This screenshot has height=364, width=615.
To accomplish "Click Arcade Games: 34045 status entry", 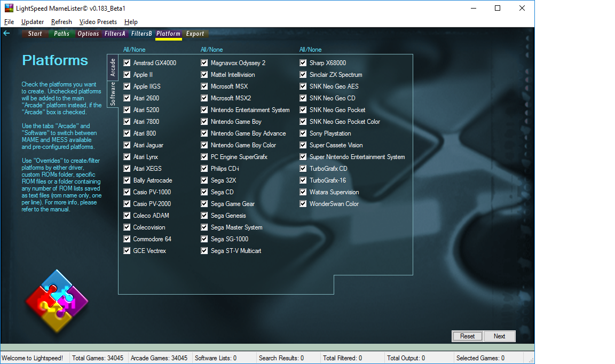I will (x=159, y=358).
